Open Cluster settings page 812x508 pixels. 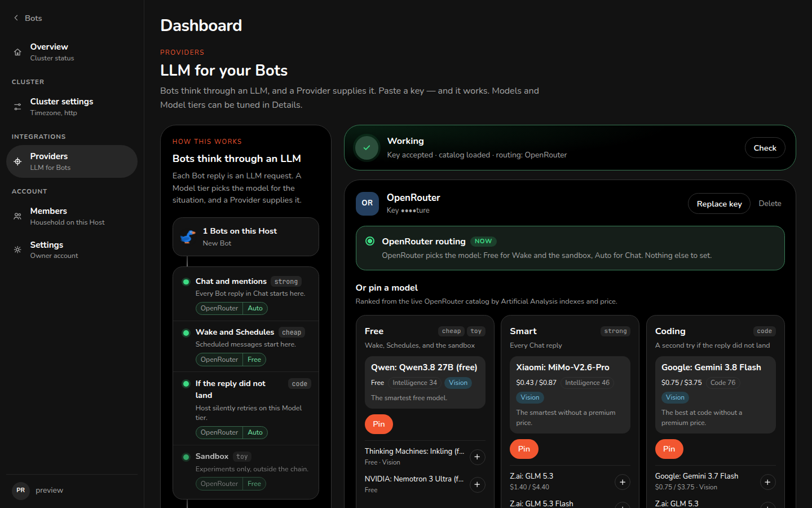72,107
